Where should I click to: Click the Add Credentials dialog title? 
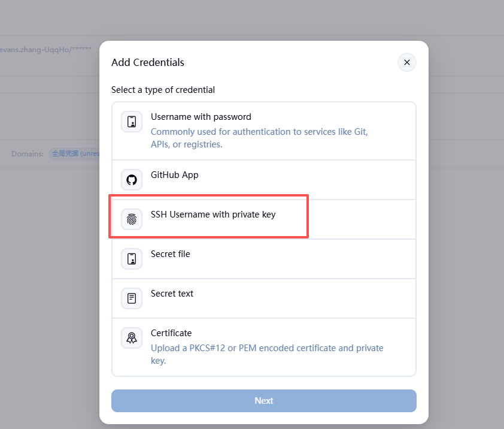click(148, 62)
